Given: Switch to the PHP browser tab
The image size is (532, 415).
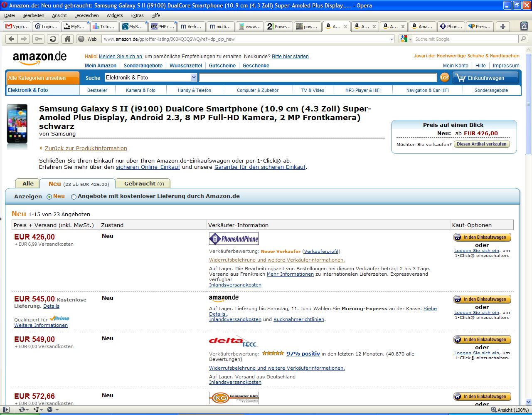Looking at the screenshot, I should [162, 27].
